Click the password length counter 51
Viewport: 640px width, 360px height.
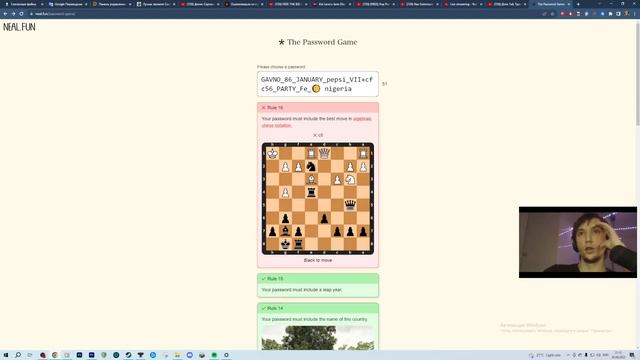[x=384, y=84]
